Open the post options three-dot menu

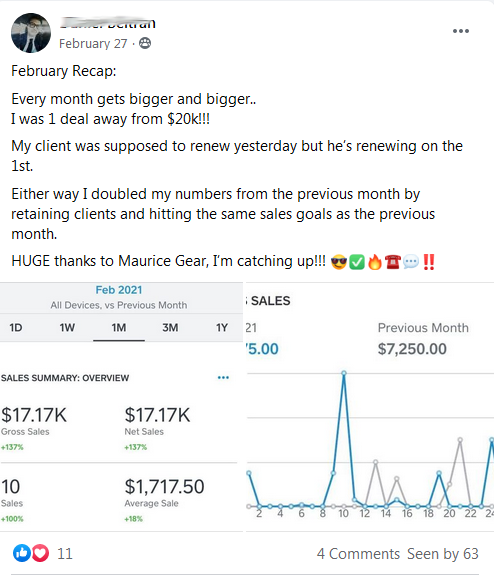click(x=461, y=31)
